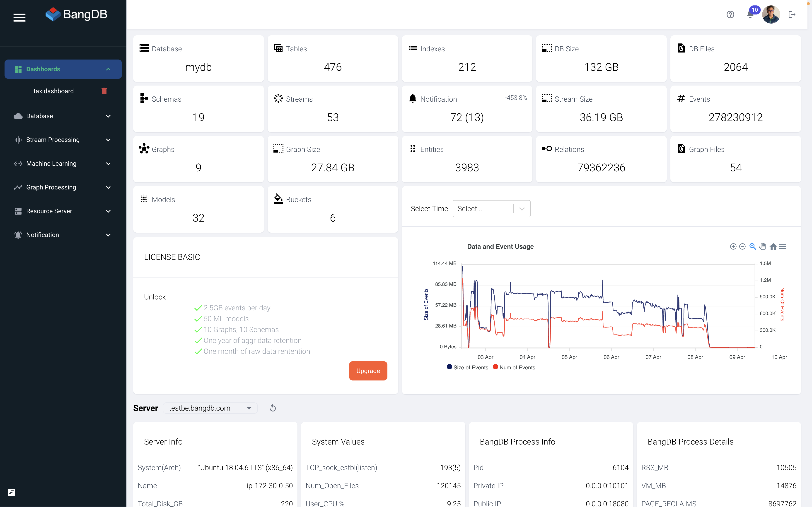
Task: Click the orange Upgrade button
Action: point(368,371)
